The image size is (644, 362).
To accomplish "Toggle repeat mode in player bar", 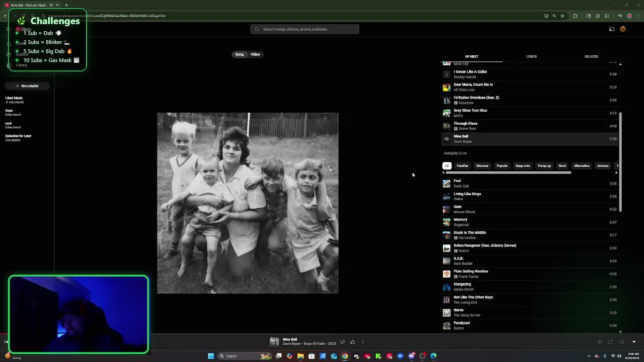I will (x=610, y=342).
